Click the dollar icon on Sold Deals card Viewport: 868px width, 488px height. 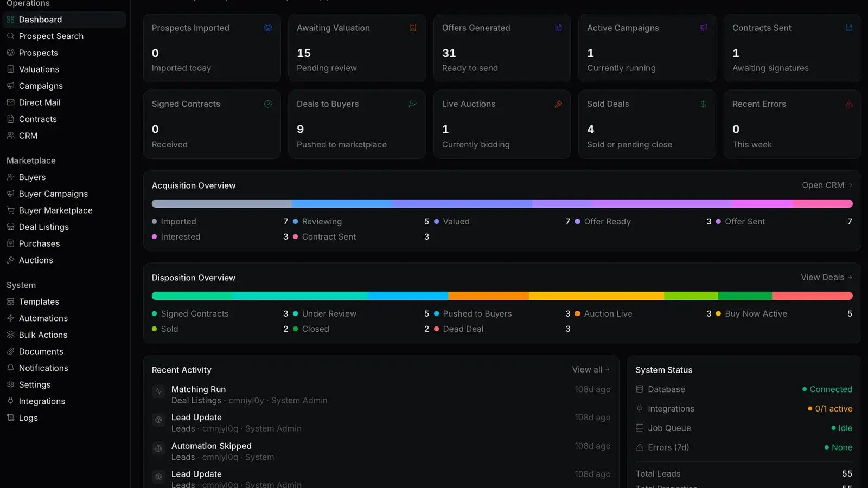pyautogui.click(x=703, y=104)
